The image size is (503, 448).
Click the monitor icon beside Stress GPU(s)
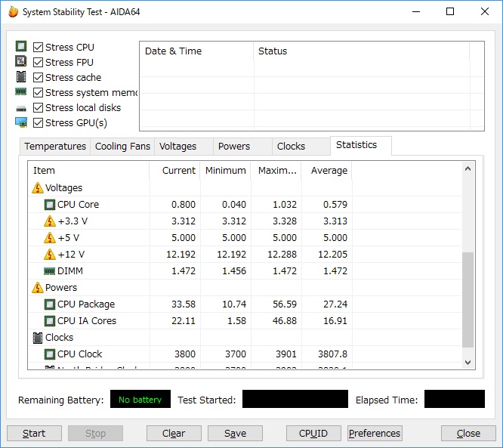click(21, 122)
